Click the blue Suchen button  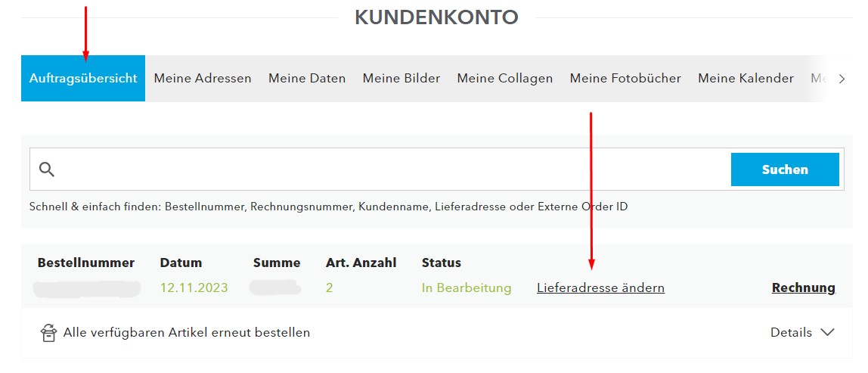pos(785,169)
